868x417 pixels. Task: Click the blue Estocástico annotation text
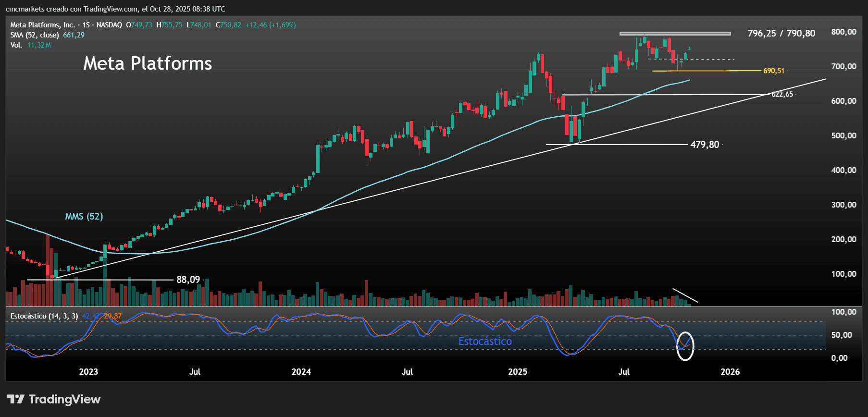[x=485, y=341]
